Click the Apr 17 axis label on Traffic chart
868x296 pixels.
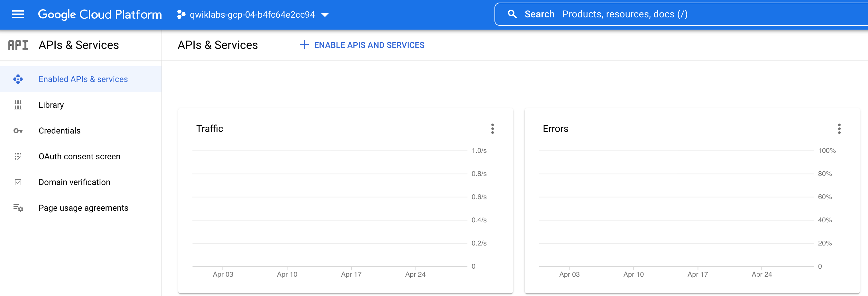point(351,274)
